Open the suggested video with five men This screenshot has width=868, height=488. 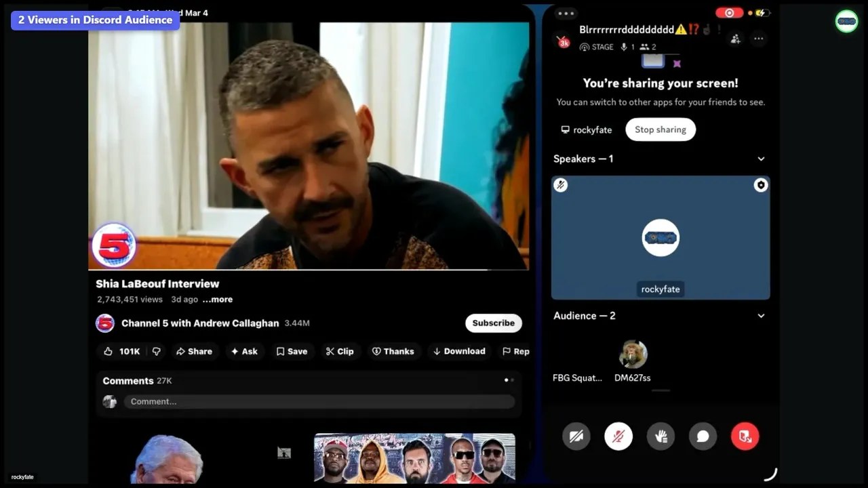[414, 458]
